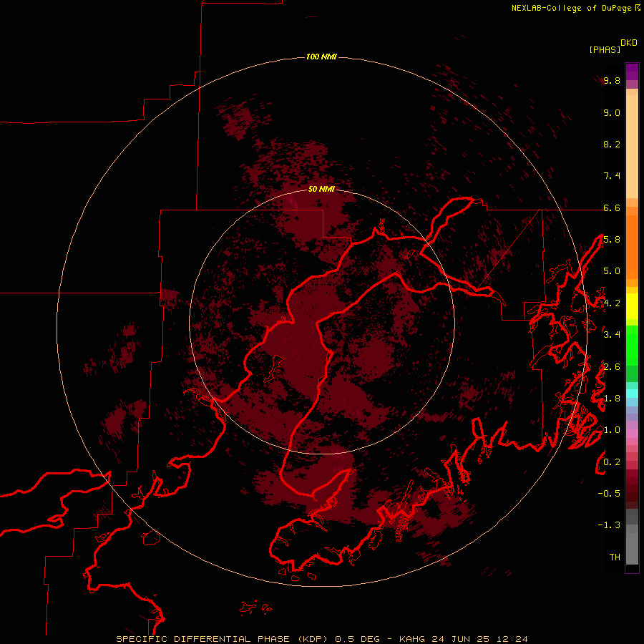
Task: Click the 5.0 legend value
Action: (612, 271)
